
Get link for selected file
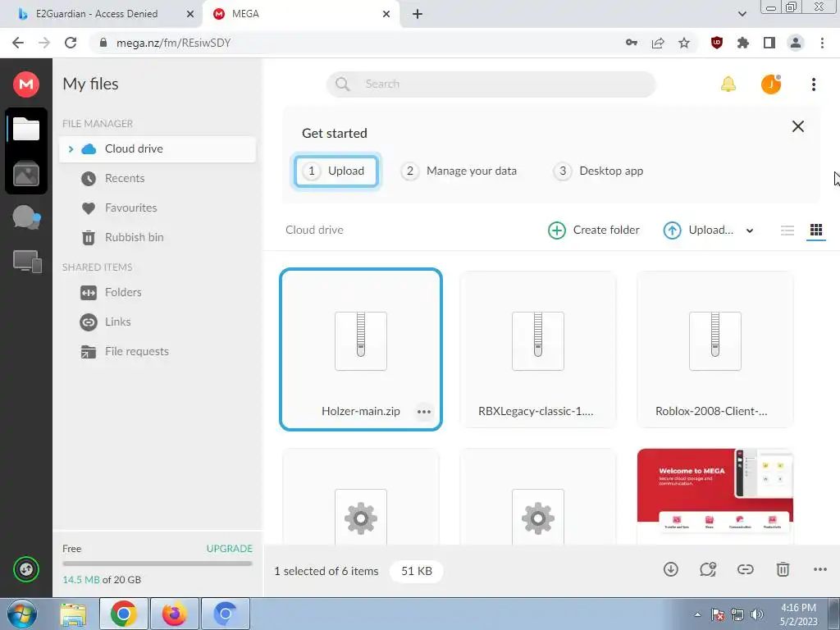[745, 569]
